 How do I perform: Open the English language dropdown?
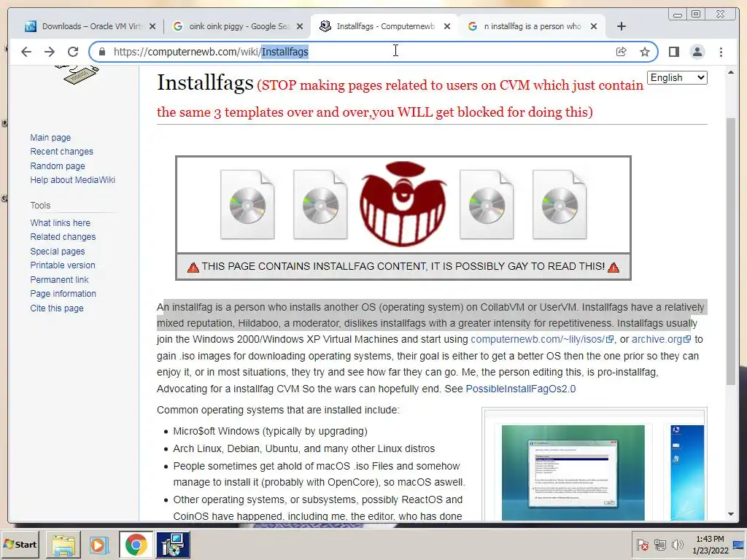pyautogui.click(x=677, y=77)
